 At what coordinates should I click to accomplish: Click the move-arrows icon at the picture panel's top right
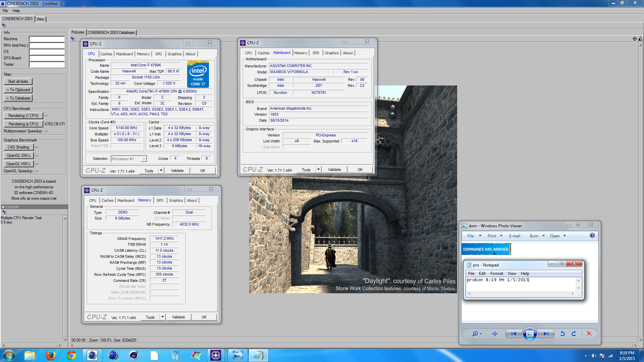pos(635,39)
